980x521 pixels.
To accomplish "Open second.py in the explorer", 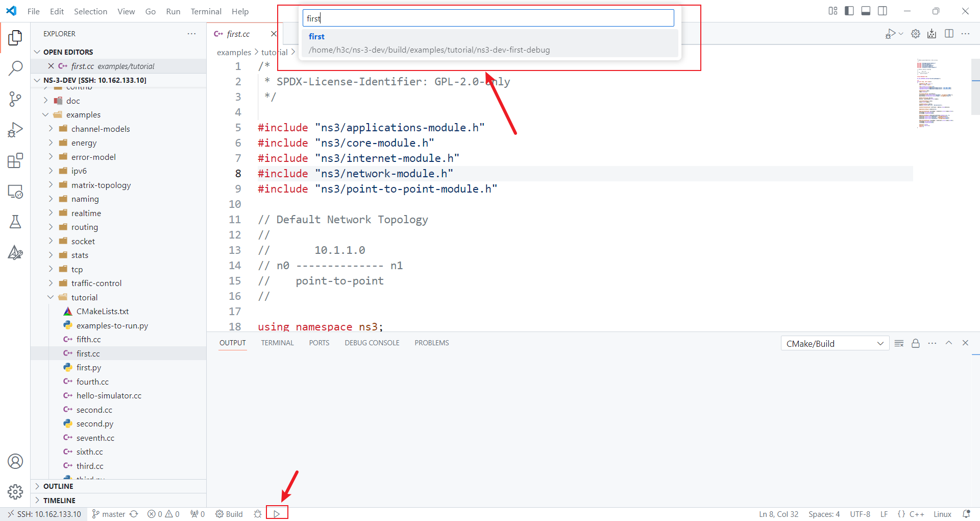I will [x=94, y=424].
